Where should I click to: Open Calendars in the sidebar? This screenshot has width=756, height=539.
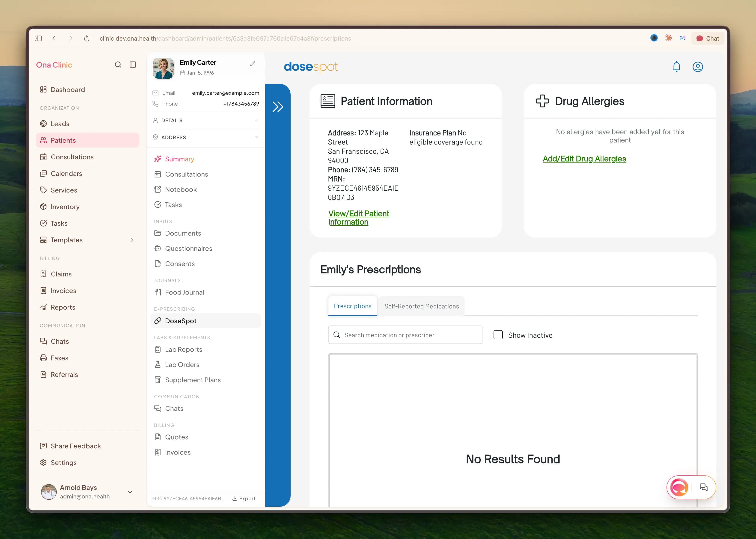pyautogui.click(x=87, y=174)
